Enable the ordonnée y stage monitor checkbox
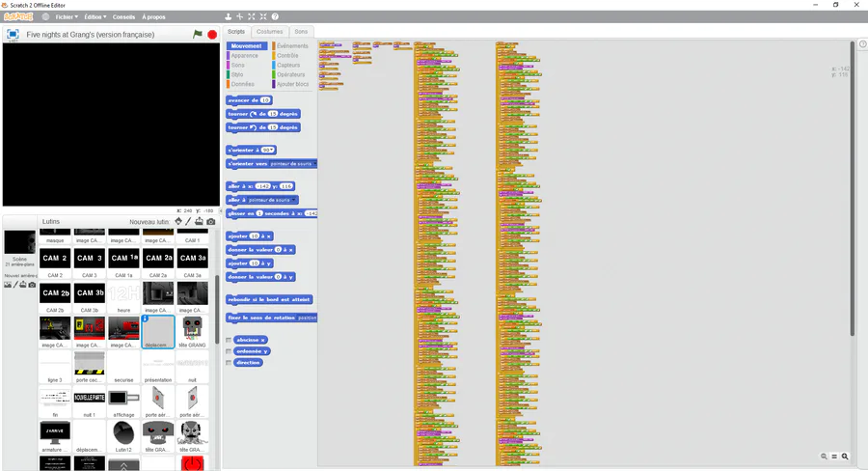The image size is (868, 471). tap(229, 351)
